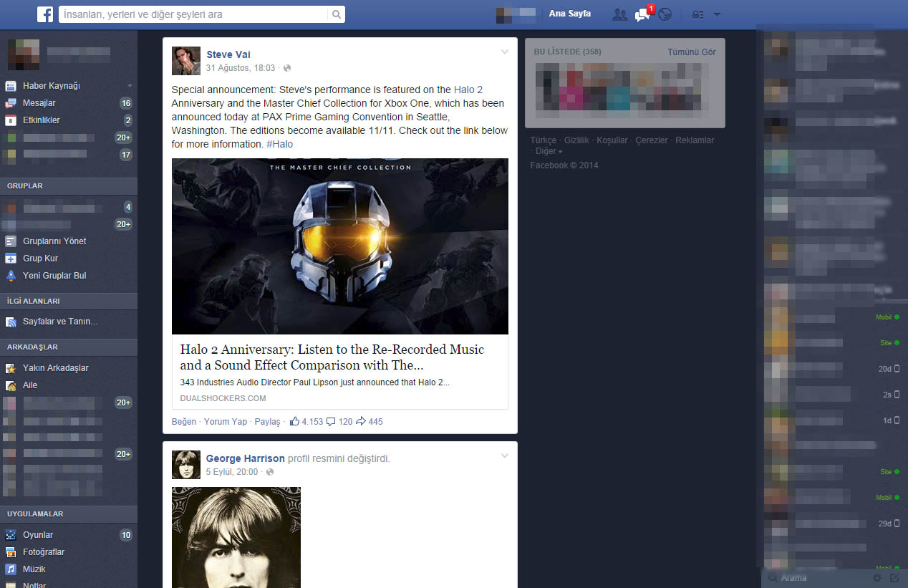The image size is (908, 588).
Task: Click the search magnifier icon
Action: pos(336,14)
